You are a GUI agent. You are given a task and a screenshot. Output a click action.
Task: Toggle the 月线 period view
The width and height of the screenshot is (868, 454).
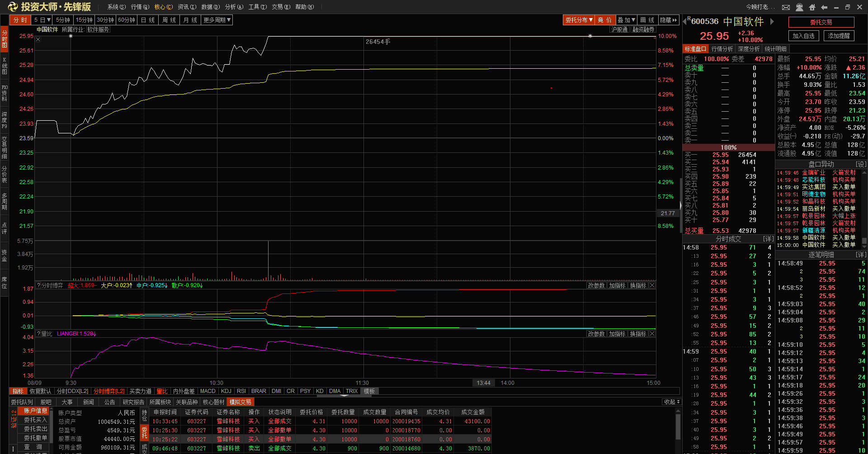190,20
